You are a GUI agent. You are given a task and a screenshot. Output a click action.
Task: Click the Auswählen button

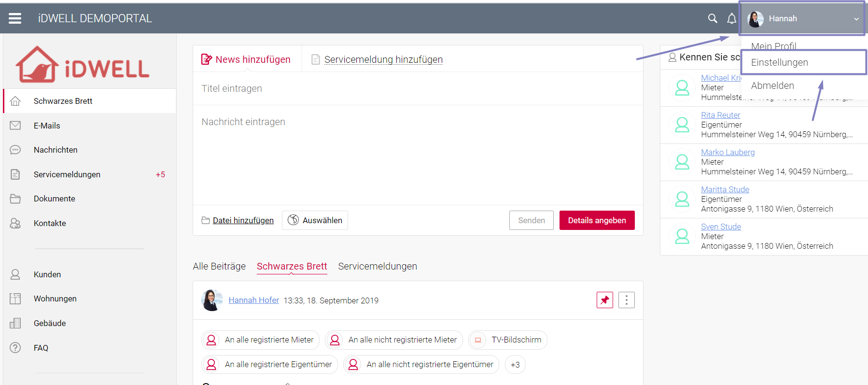(x=315, y=220)
